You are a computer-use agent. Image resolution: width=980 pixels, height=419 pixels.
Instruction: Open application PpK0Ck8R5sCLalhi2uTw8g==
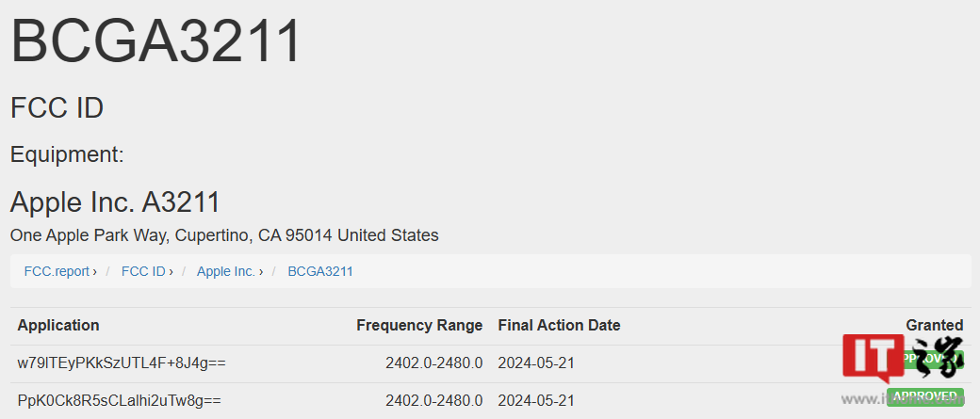[x=119, y=400]
